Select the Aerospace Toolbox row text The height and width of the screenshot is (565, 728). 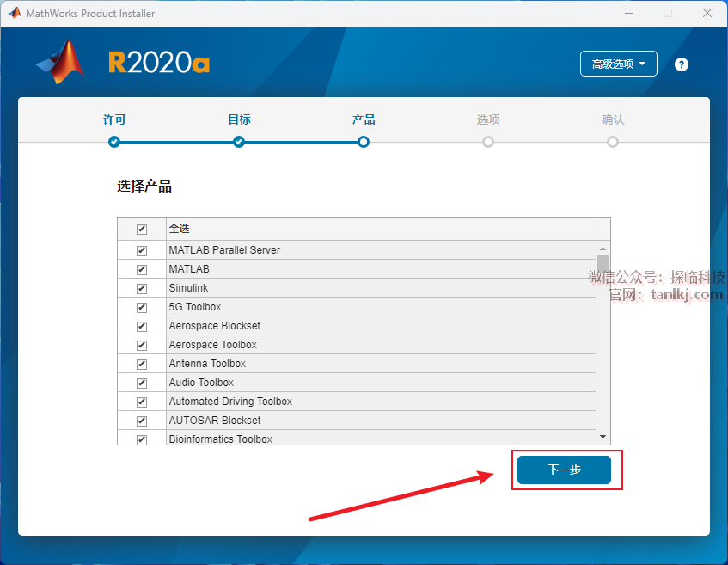click(x=212, y=345)
